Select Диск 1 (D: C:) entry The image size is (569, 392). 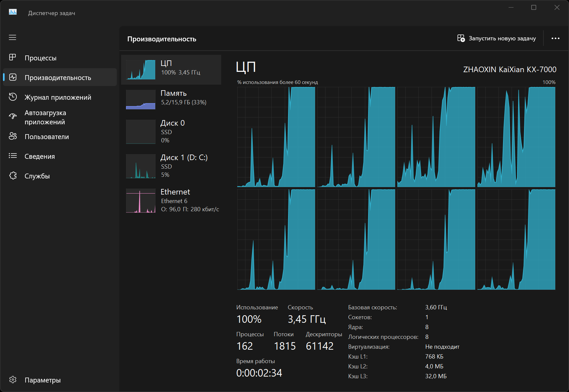point(171,166)
